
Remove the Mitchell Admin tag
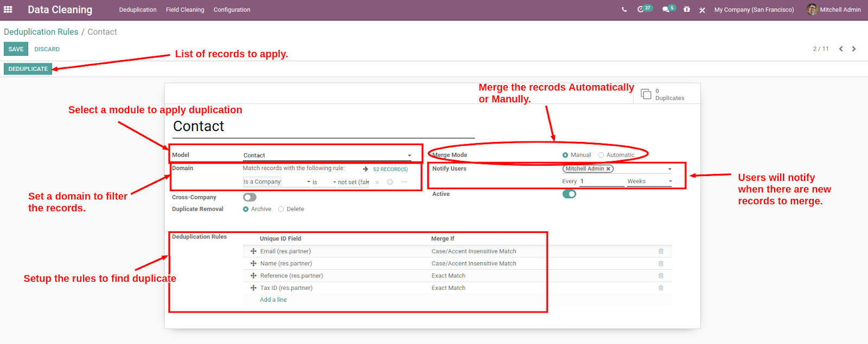[x=608, y=168]
